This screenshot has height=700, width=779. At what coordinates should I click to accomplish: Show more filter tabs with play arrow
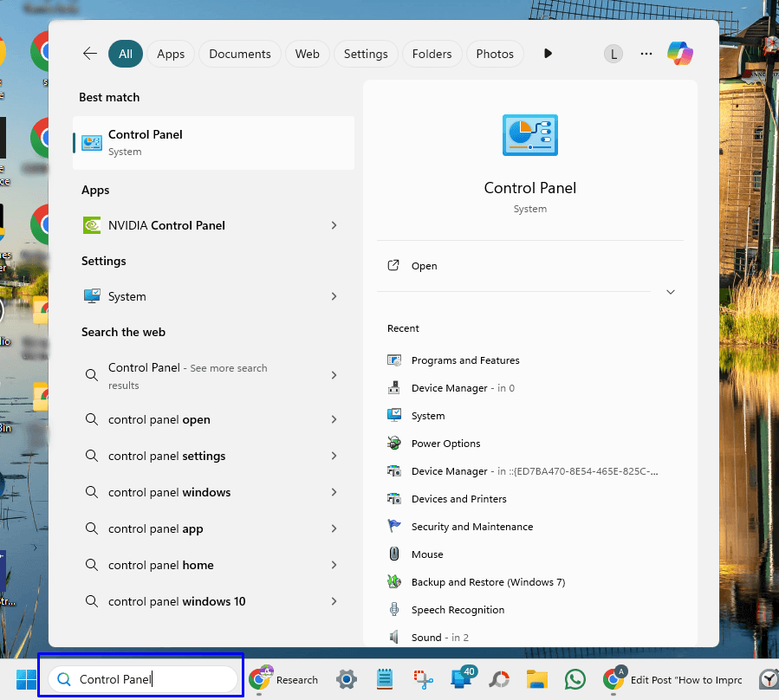tap(548, 53)
